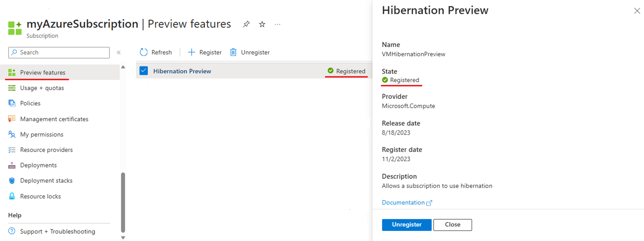
Task: Click the blue Unregister button
Action: [407, 225]
